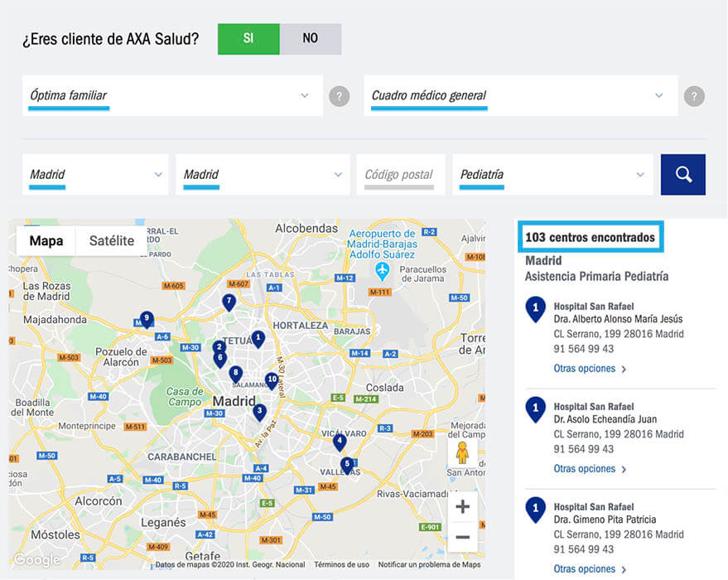Open the Cuadro médico general dropdown
This screenshot has height=580, width=728.
(520, 95)
